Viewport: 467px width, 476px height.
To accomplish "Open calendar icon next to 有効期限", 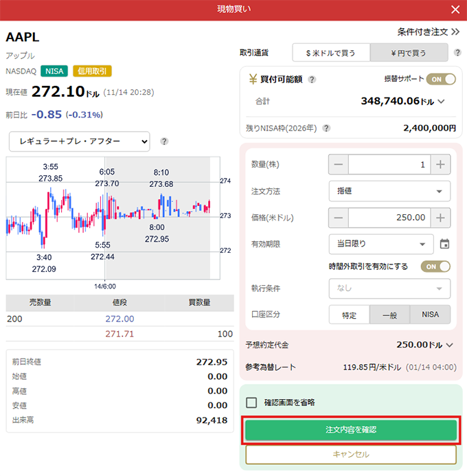I will (444, 244).
